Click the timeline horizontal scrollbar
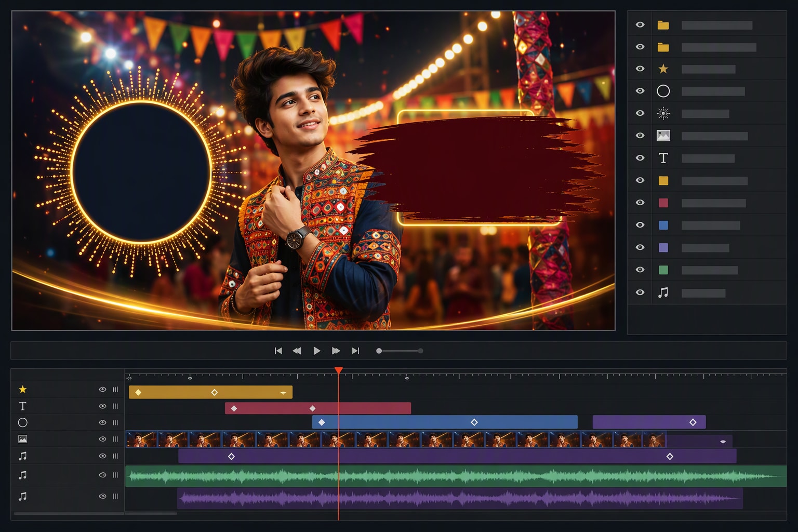Viewport: 798px width, 532px height. (x=95, y=514)
